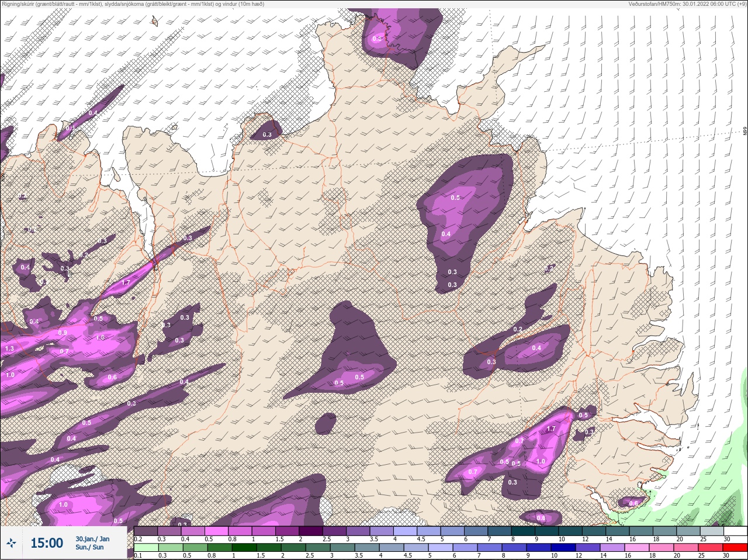The width and height of the screenshot is (748, 560).
Task: Click the first dusky purple swatch in top legend
Action: [146, 531]
